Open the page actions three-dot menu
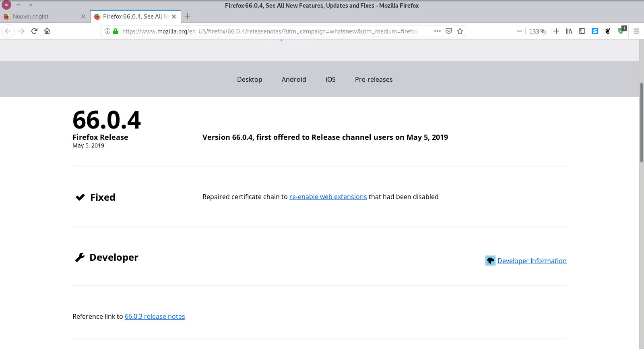Viewport: 644px width, 349px height. click(x=438, y=31)
